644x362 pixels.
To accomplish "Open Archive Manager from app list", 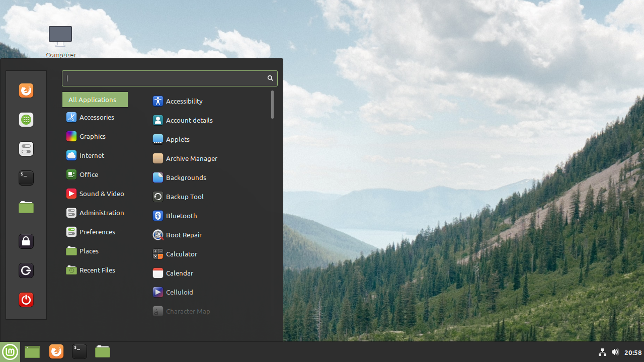I will click(x=191, y=158).
